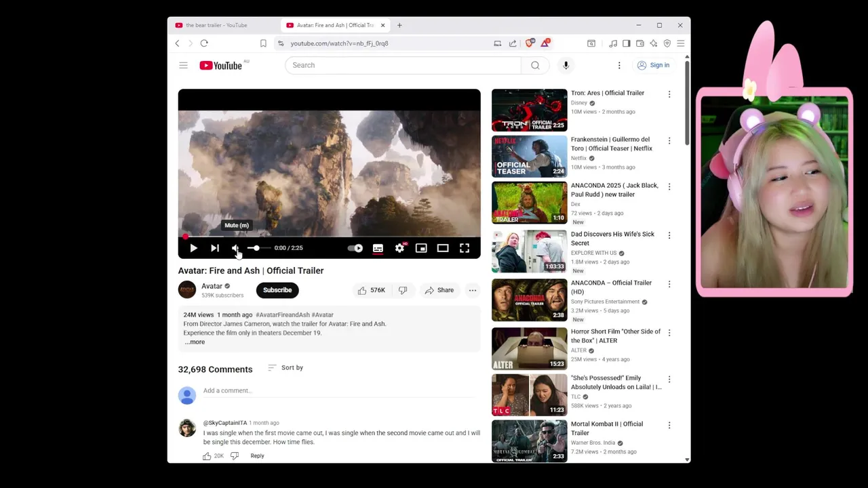
Task: Expand the description with ...more
Action: 195,342
